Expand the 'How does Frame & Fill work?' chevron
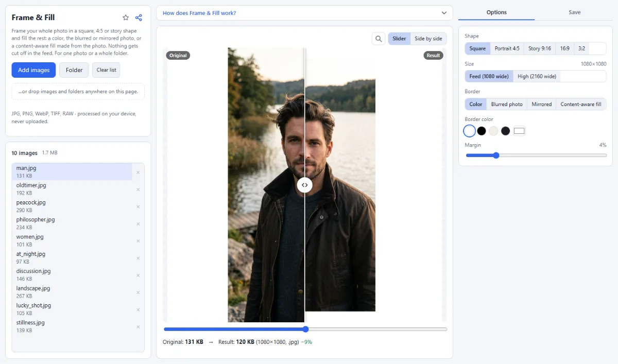618x364 pixels. 444,13
